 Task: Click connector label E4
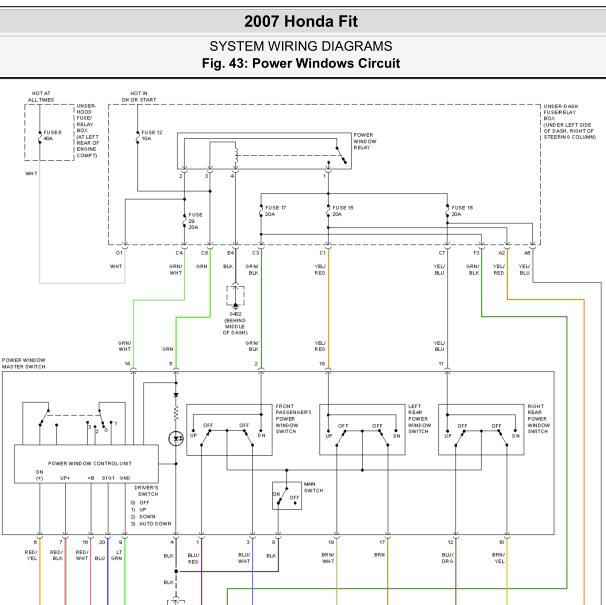click(230, 253)
